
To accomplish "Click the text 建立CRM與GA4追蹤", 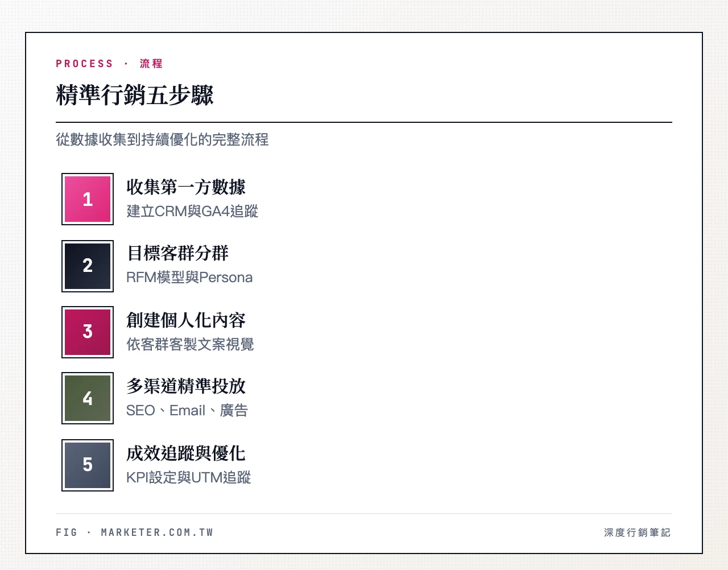I will pyautogui.click(x=192, y=212).
